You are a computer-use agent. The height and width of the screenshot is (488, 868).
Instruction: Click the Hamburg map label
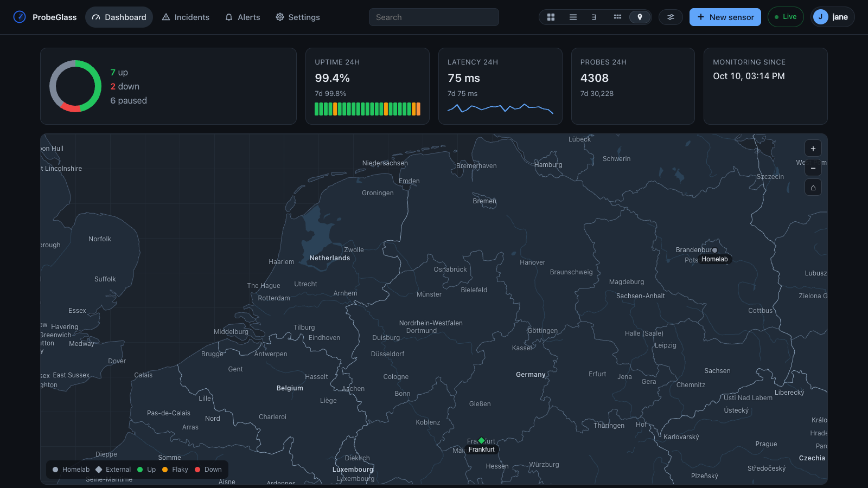(x=548, y=165)
